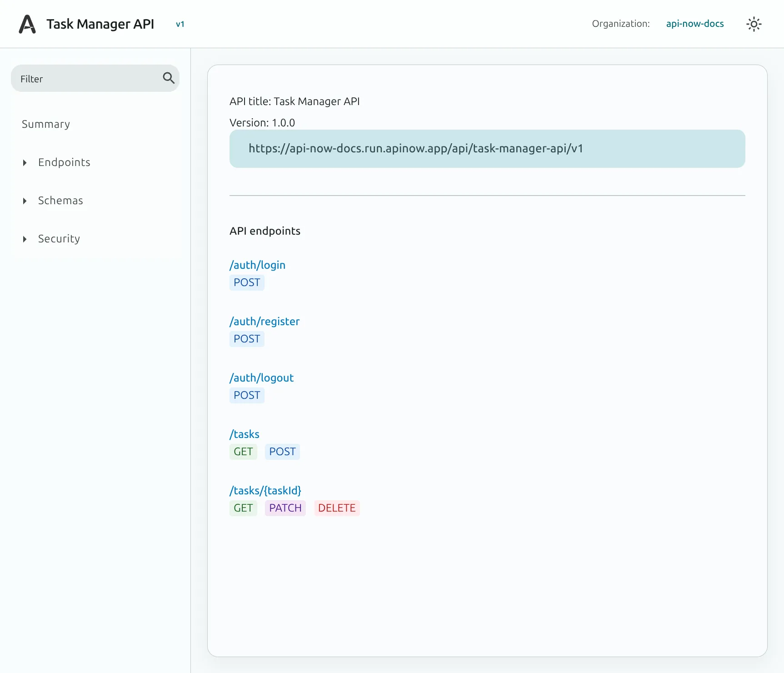Expand the Security arrow
The image size is (784, 673).
tap(25, 239)
